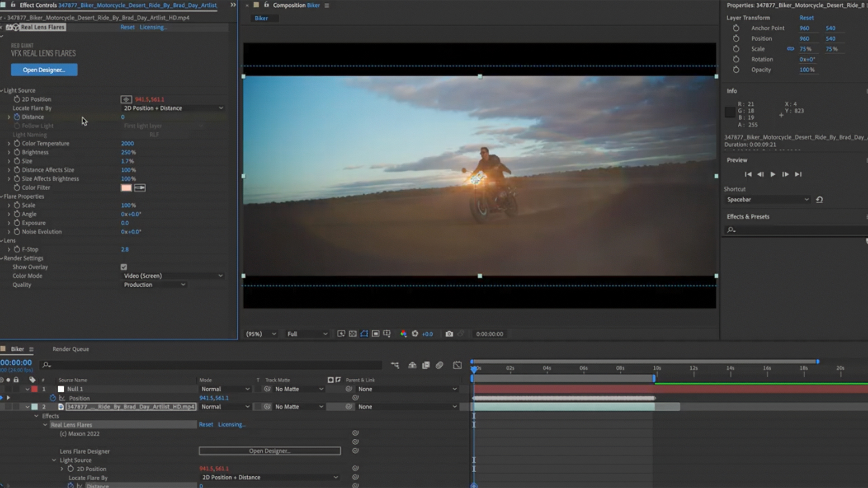
Task: Toggle transparency grid in viewer
Action: click(x=353, y=334)
